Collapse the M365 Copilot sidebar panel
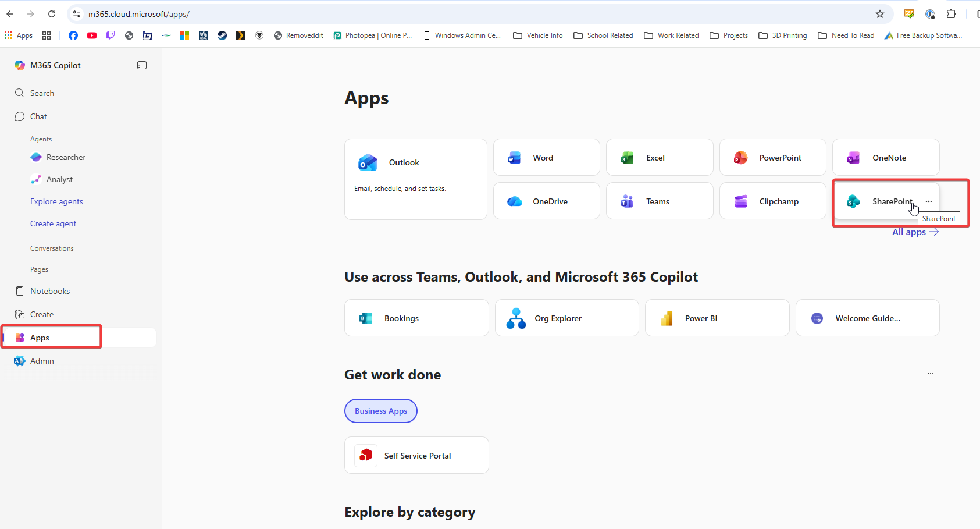 coord(142,65)
